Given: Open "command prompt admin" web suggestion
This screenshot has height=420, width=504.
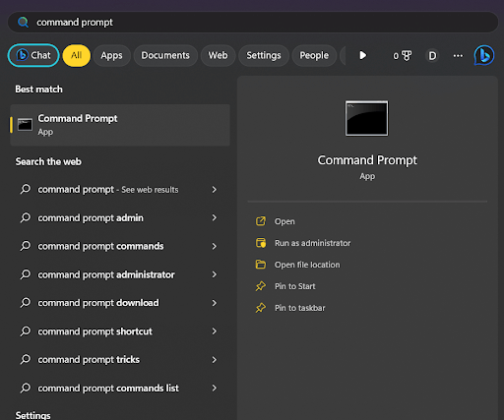Looking at the screenshot, I should pos(120,218).
